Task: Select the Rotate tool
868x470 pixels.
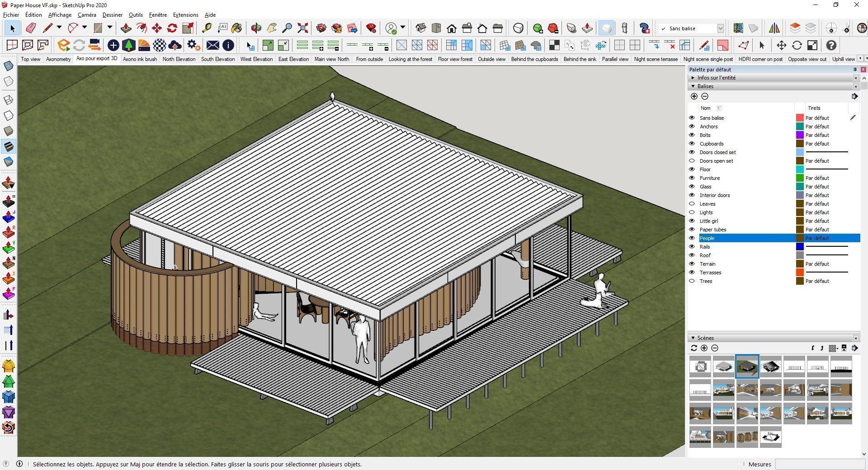Action: point(172,28)
